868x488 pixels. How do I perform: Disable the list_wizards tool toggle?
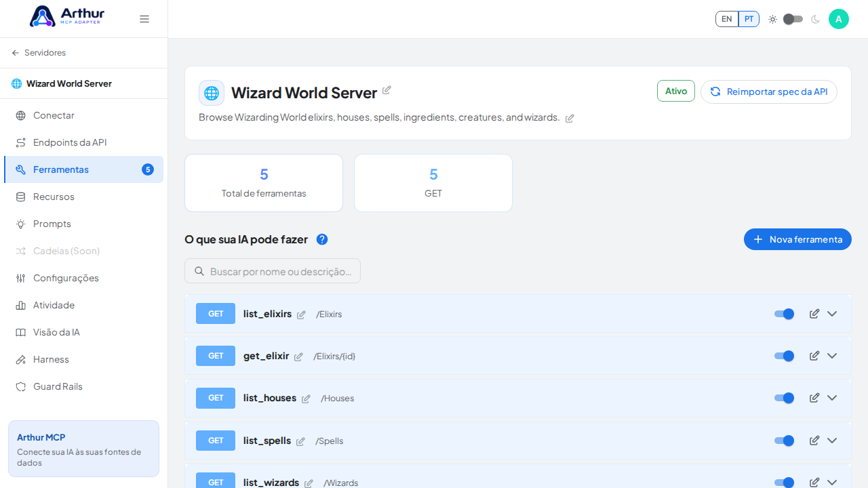tap(785, 483)
